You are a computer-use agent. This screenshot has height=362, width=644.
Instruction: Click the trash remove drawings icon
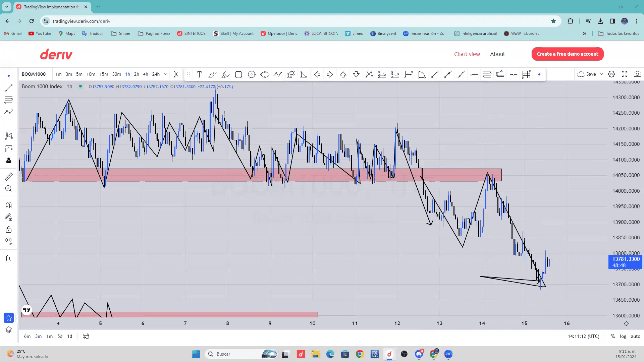(x=9, y=258)
